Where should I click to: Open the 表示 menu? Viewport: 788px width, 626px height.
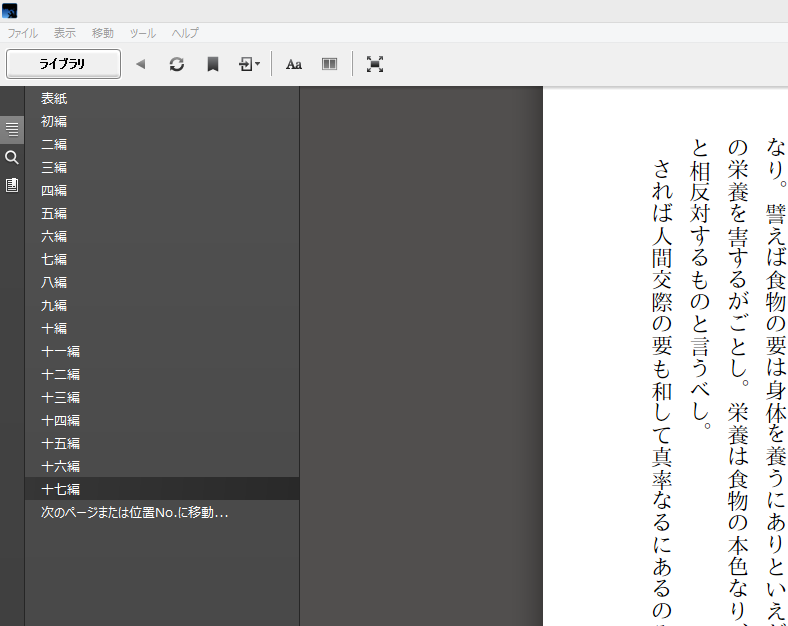pos(65,33)
